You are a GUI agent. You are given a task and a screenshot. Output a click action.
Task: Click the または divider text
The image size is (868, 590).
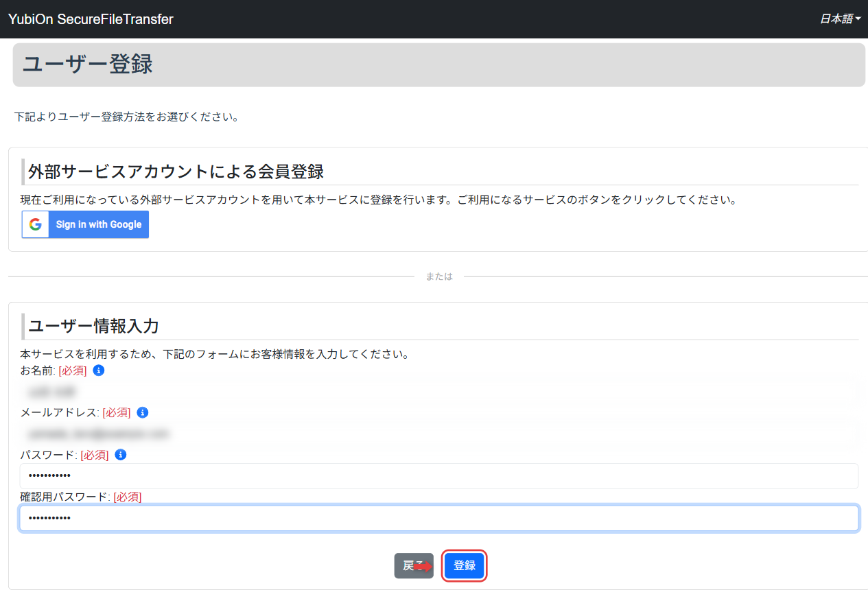439,276
